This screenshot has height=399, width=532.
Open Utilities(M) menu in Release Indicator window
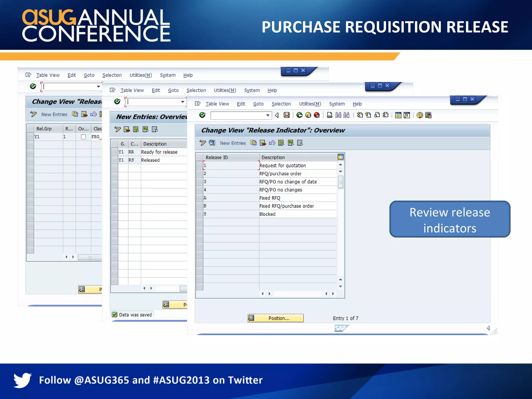tap(310, 104)
